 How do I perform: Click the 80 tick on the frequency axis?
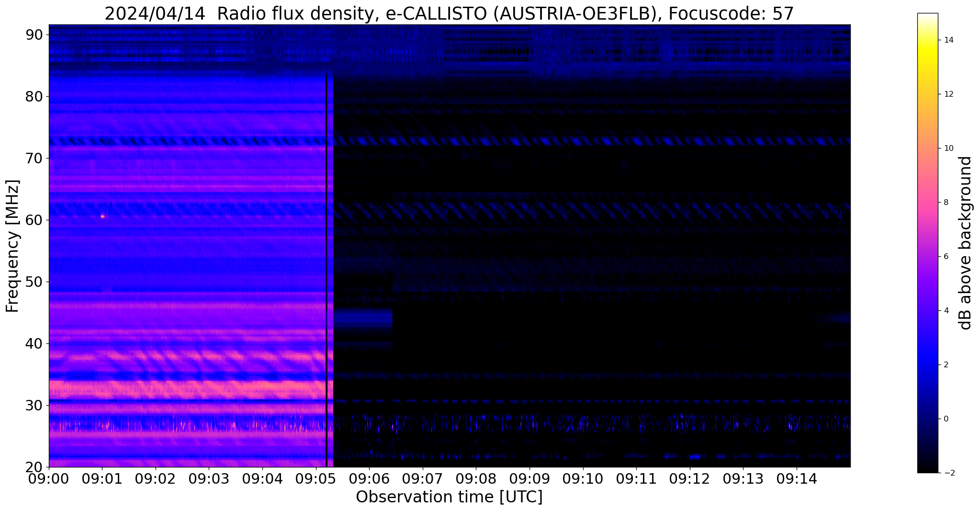point(34,97)
